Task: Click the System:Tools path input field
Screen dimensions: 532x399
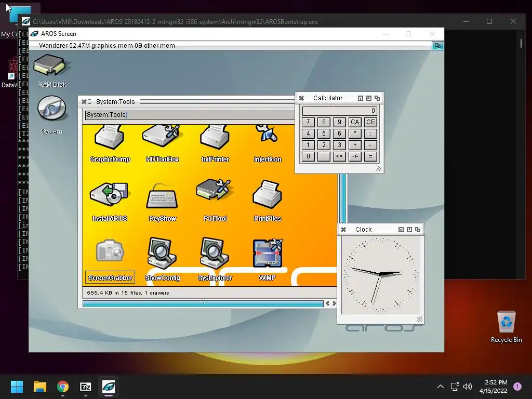Action: pos(190,115)
